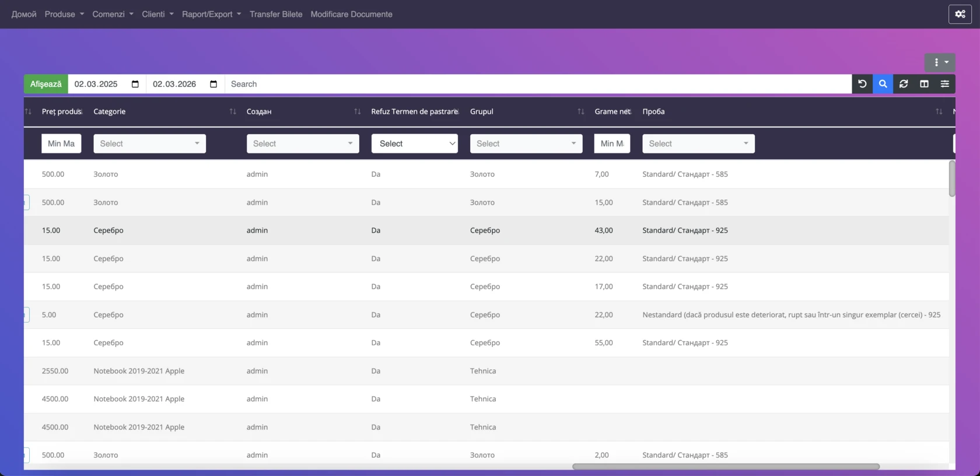The image size is (980, 476).
Task: Sort by Categorie column arrows
Action: 233,111
